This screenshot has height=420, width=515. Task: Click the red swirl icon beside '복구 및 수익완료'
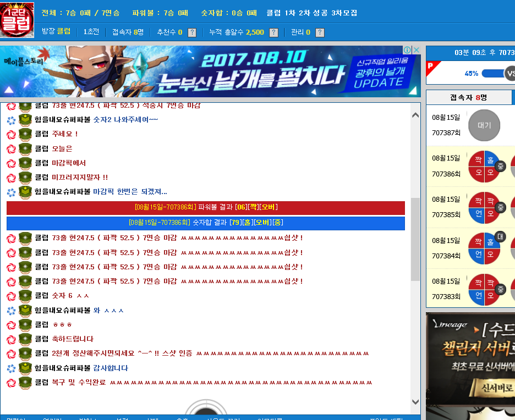click(11, 383)
